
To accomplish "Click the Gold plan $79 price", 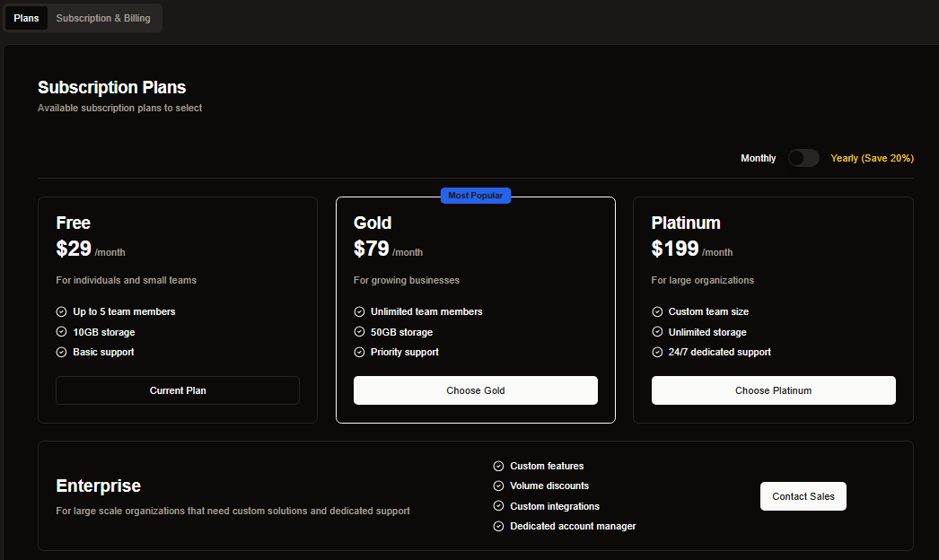I will coord(372,249).
